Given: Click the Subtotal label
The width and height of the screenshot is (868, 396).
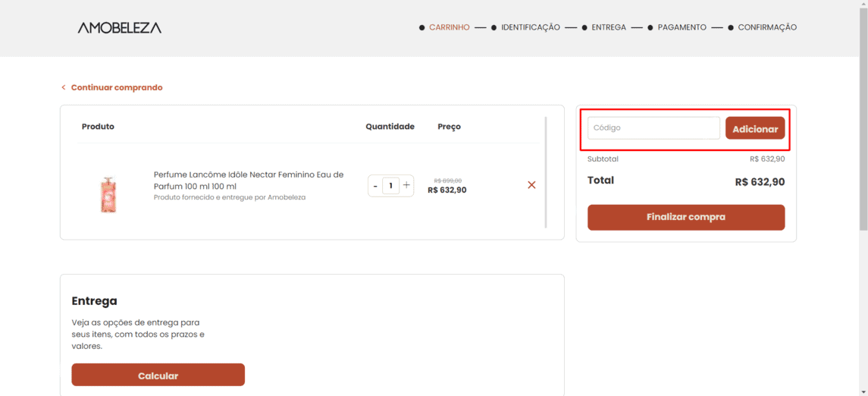Looking at the screenshot, I should [603, 159].
